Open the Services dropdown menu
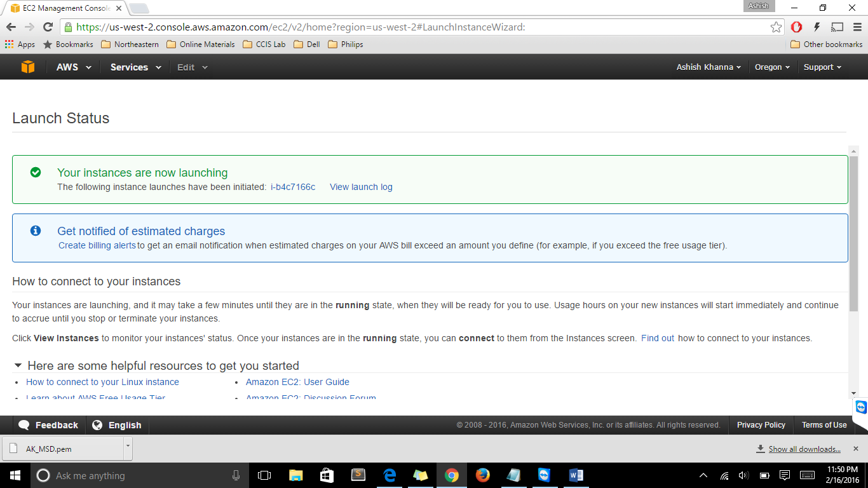Viewport: 868px width, 488px height. pos(135,67)
